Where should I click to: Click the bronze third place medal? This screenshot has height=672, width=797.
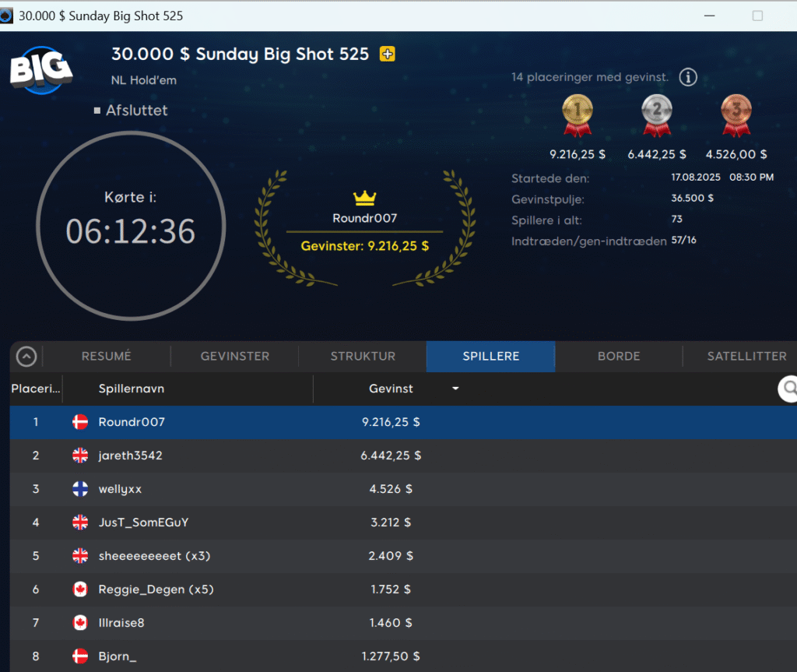coord(736,113)
